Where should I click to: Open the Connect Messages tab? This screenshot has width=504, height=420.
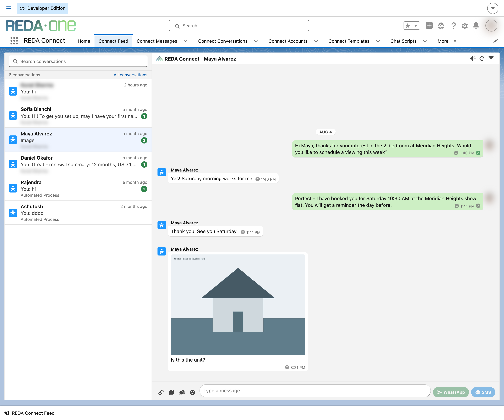[x=157, y=41]
